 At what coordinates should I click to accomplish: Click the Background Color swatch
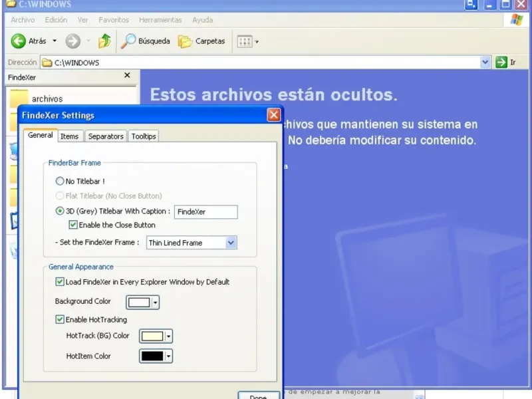139,303
